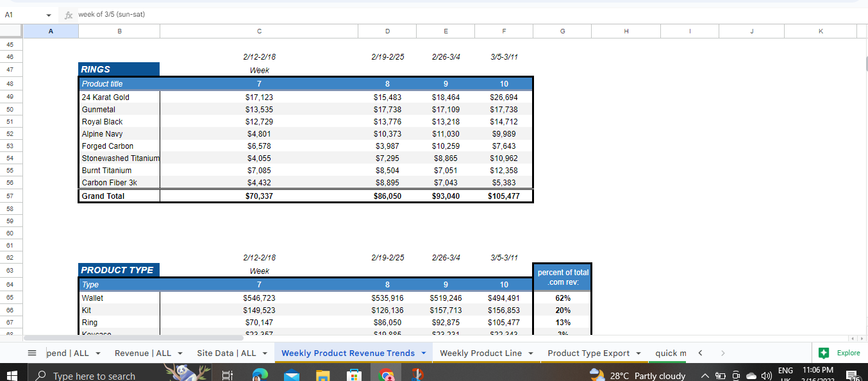Open Weekly Product Revenue Trends tab menu arrow
Image resolution: width=868 pixels, height=381 pixels.
click(424, 353)
